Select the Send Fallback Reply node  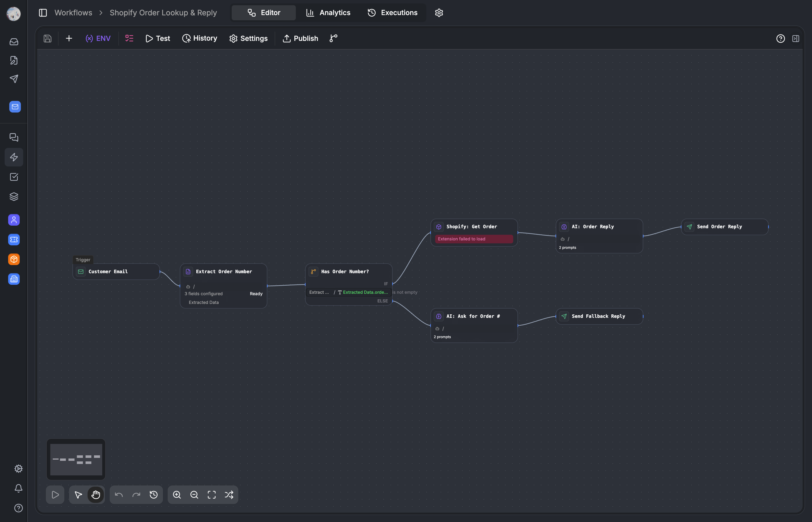(599, 316)
